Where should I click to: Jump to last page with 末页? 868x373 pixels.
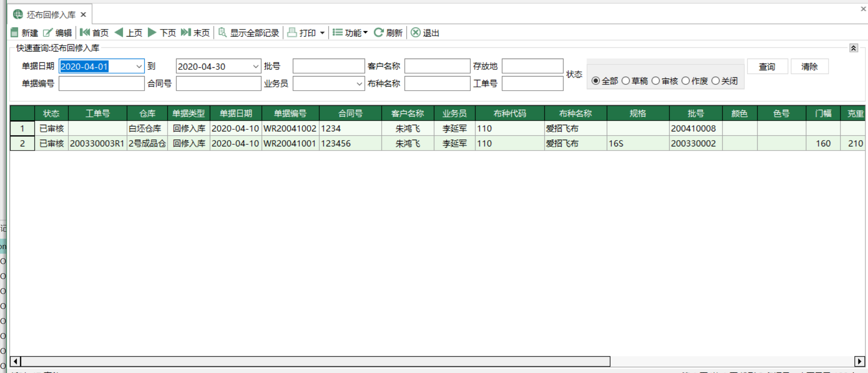pyautogui.click(x=195, y=32)
